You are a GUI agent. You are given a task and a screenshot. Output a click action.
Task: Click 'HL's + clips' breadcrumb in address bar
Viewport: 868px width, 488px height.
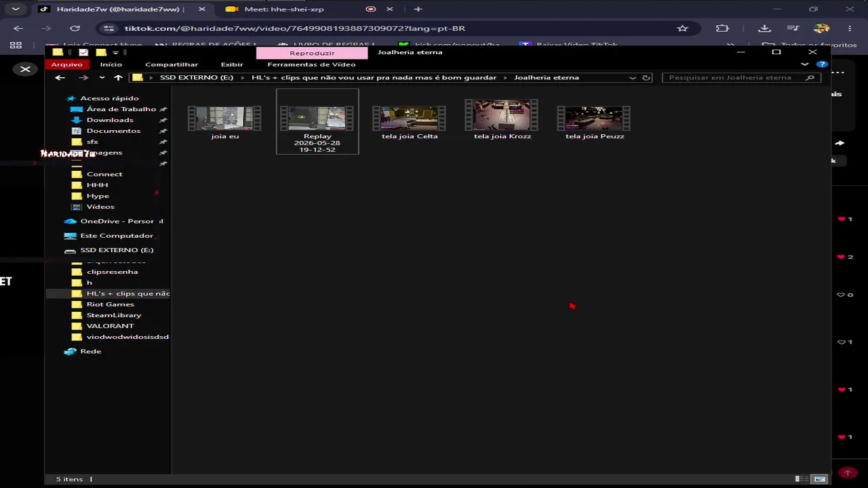point(374,77)
